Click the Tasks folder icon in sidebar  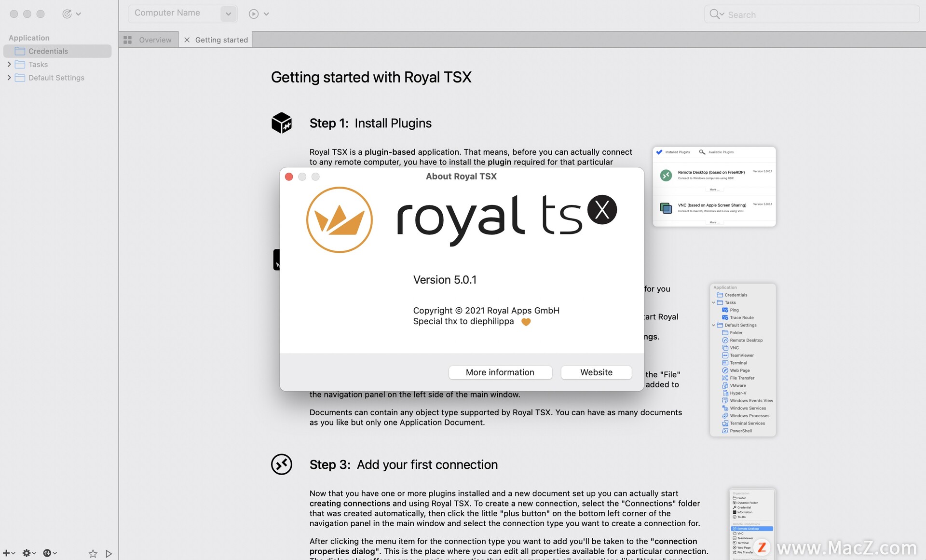tap(21, 64)
